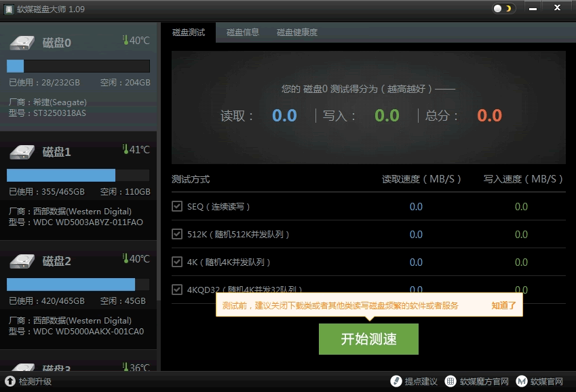Click the 检测升级 upgrade arrow icon
576x392 pixels.
click(10, 381)
